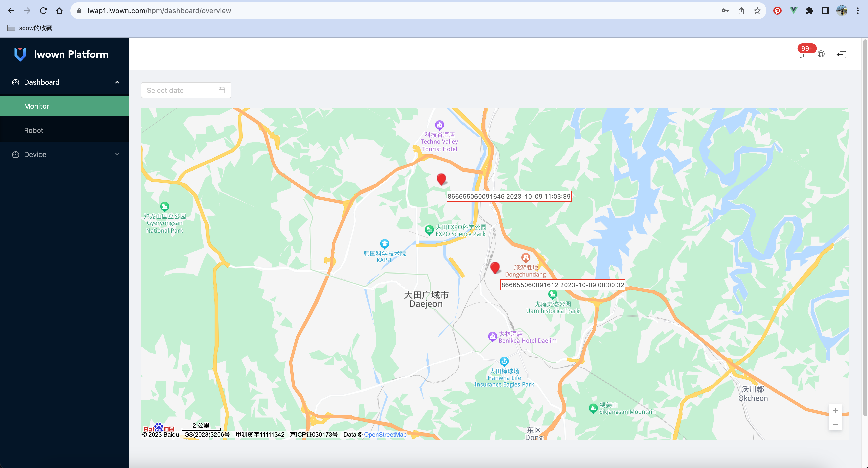Screen dimensions: 868x468
Task: Follow the OpenStreetMap link
Action: click(x=385, y=434)
